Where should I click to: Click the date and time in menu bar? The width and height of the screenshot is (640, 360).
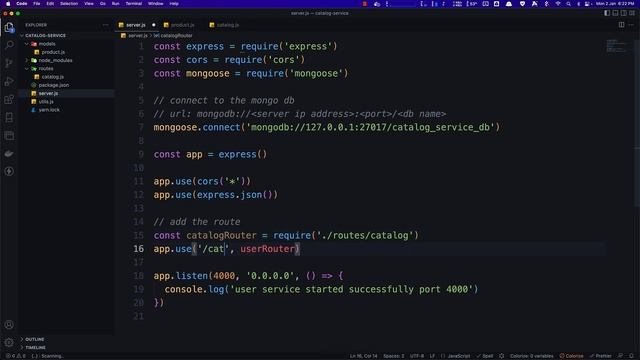click(614, 4)
